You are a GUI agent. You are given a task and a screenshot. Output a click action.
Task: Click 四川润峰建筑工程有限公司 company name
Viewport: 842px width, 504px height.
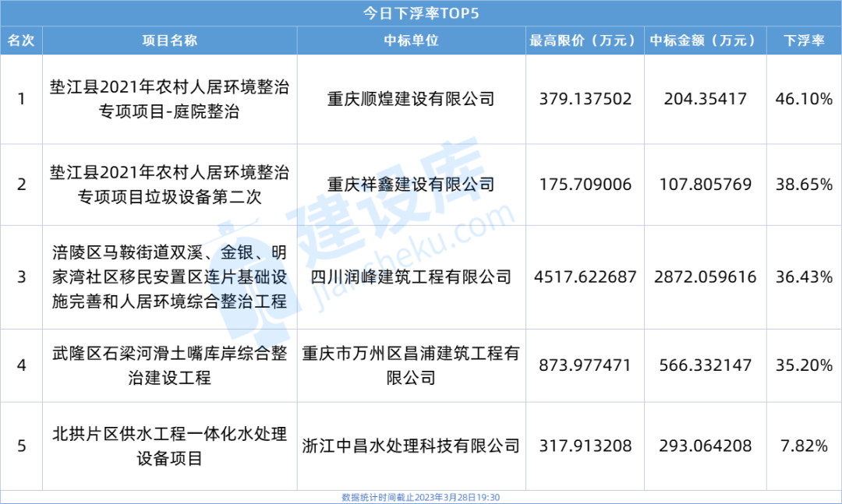tap(411, 277)
